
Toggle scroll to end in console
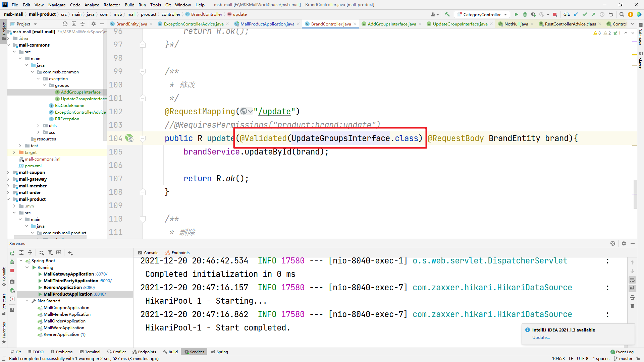(x=632, y=288)
